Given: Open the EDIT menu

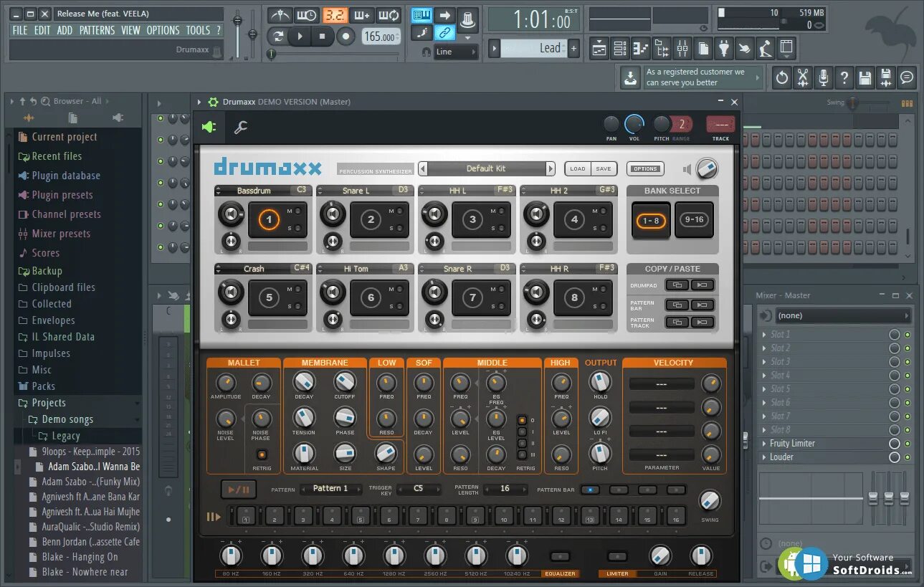Looking at the screenshot, I should (42, 30).
